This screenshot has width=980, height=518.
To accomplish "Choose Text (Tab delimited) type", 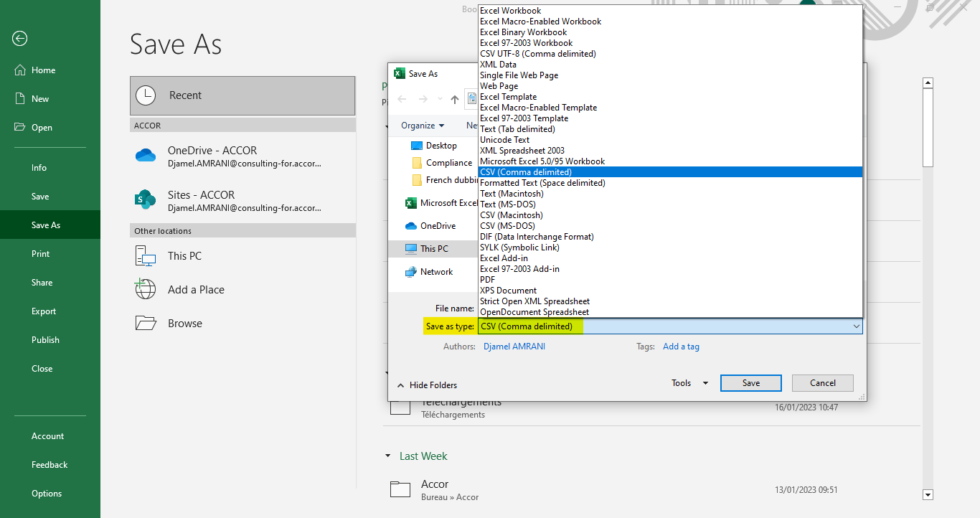I will 670,129.
